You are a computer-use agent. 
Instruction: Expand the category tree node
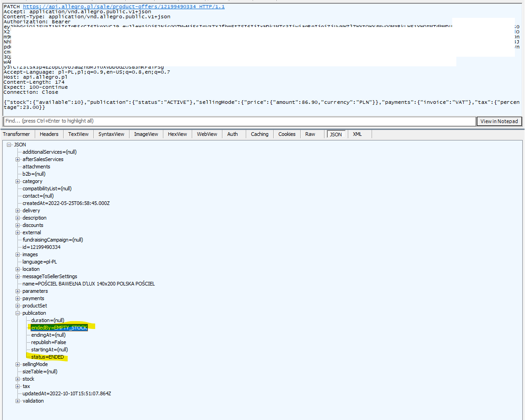coord(17,181)
